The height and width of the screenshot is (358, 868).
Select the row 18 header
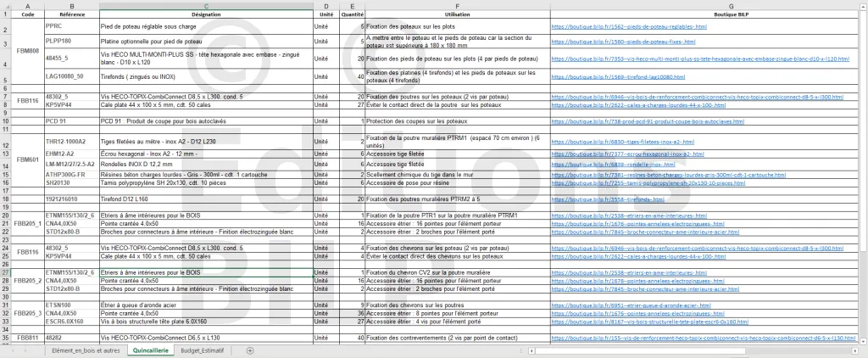(5, 199)
